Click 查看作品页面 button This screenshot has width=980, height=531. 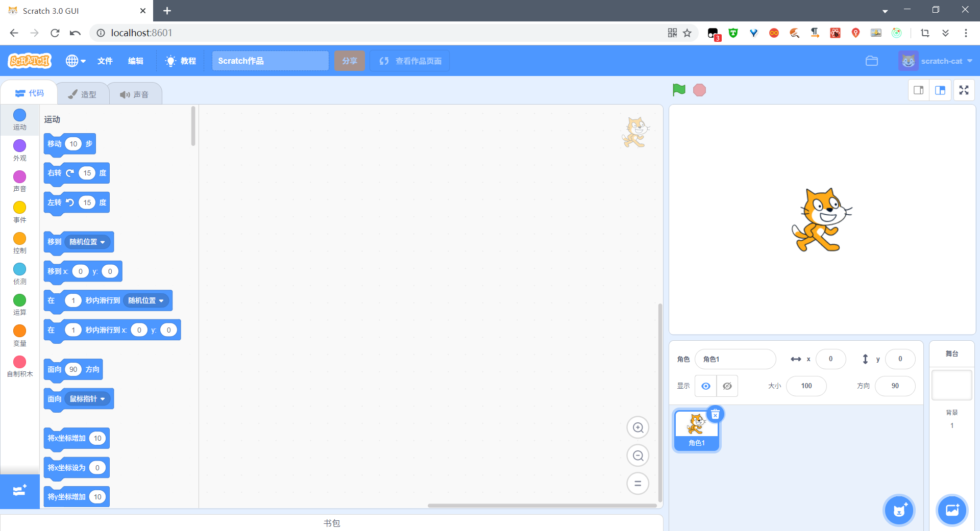click(x=410, y=61)
